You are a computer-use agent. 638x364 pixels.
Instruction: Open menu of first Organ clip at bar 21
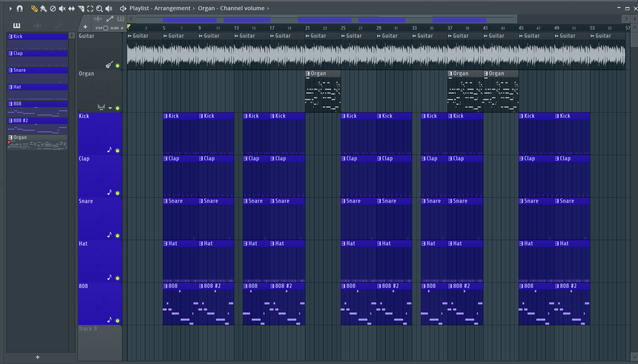pyautogui.click(x=308, y=74)
